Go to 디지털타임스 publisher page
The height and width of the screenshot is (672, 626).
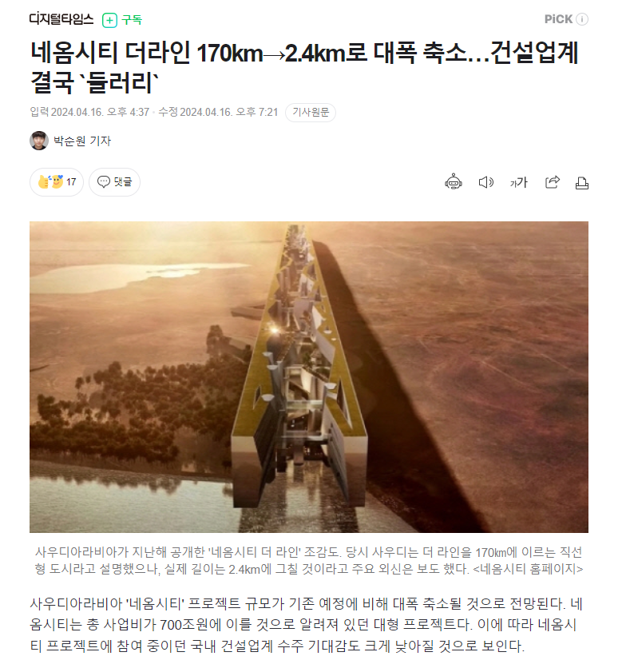[x=61, y=19]
